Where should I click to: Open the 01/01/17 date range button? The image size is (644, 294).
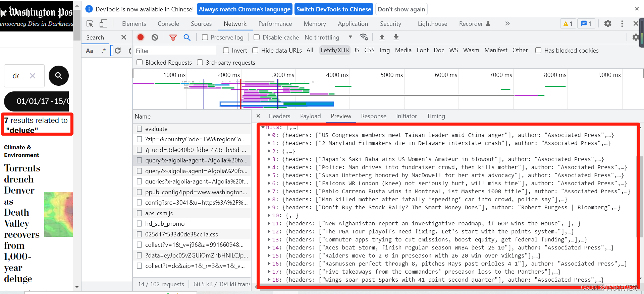point(37,101)
